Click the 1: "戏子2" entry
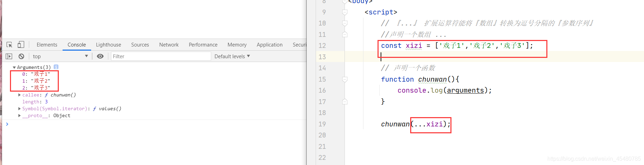This screenshot has height=165, width=644. pyautogui.click(x=36, y=81)
